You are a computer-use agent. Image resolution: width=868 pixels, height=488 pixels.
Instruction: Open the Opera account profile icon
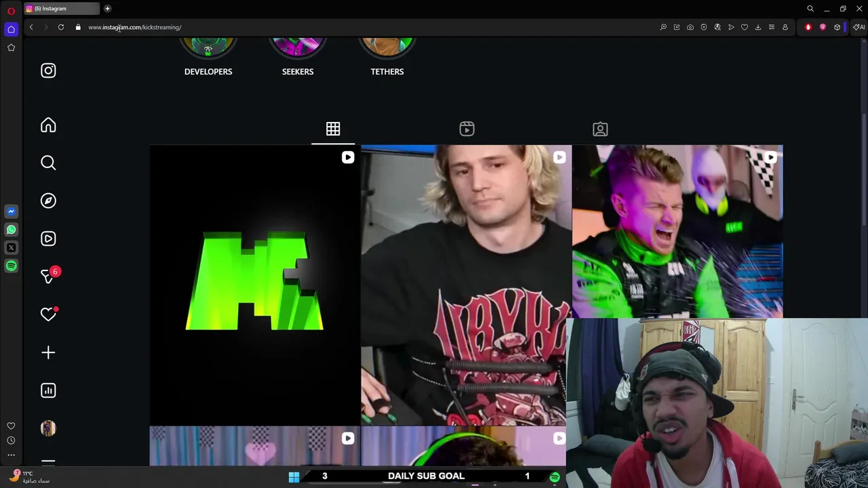pyautogui.click(x=785, y=27)
